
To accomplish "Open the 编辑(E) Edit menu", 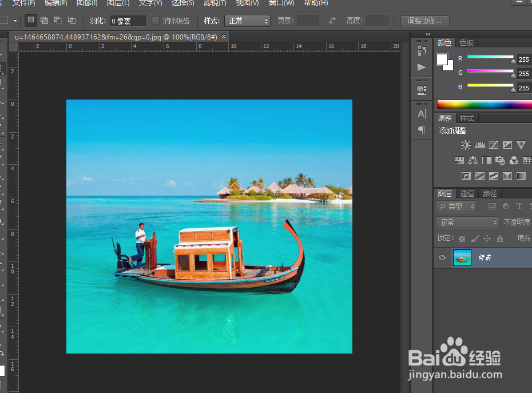I will pos(55,3).
